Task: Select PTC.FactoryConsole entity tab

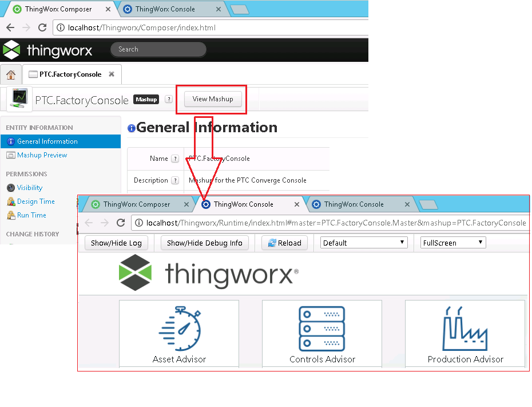Action: [x=70, y=74]
